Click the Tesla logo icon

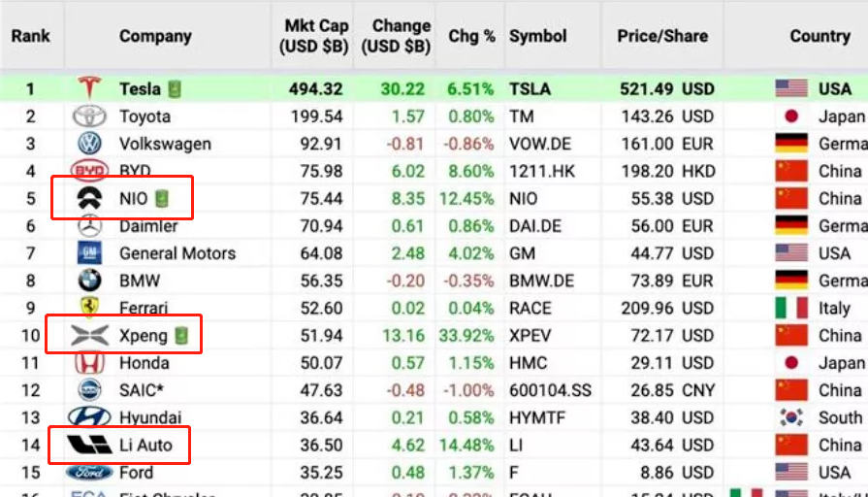click(x=89, y=88)
